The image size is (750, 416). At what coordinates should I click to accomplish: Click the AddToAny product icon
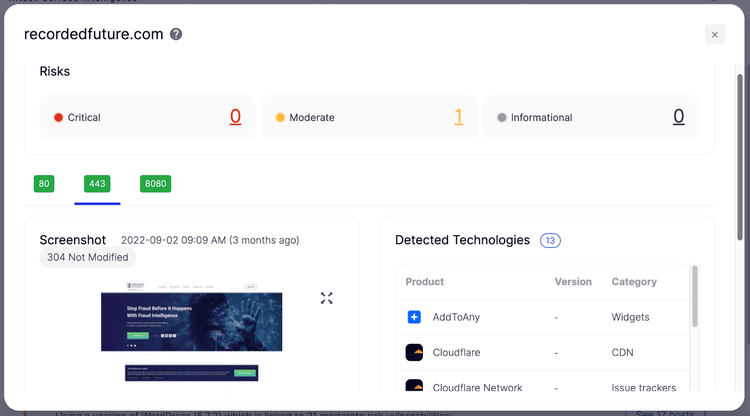[x=414, y=317]
